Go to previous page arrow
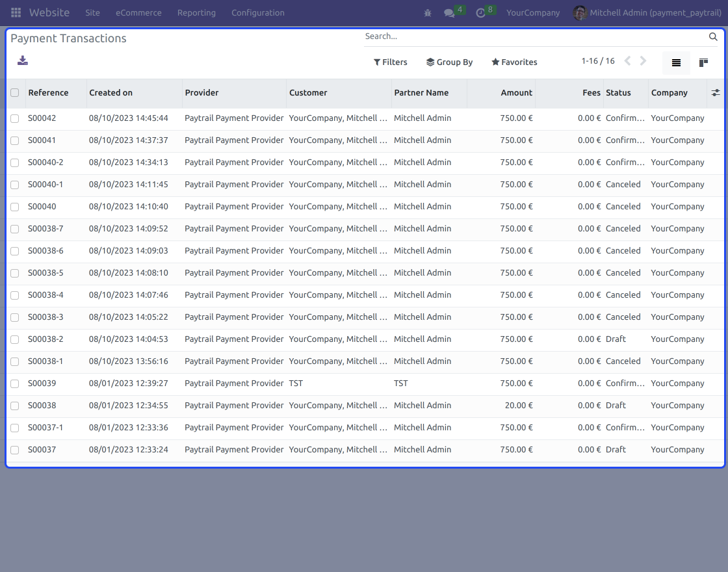The image size is (728, 572). (627, 61)
